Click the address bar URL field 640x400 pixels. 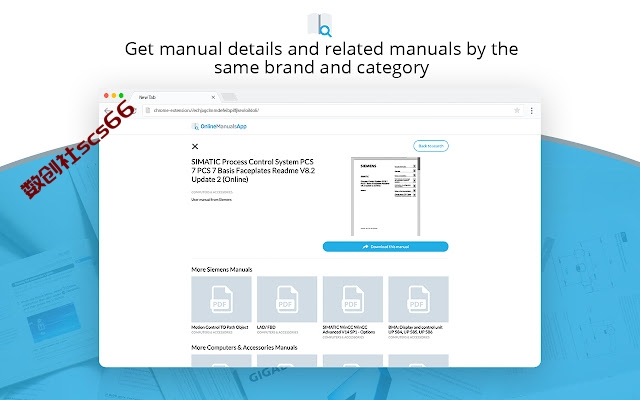[x=331, y=110]
